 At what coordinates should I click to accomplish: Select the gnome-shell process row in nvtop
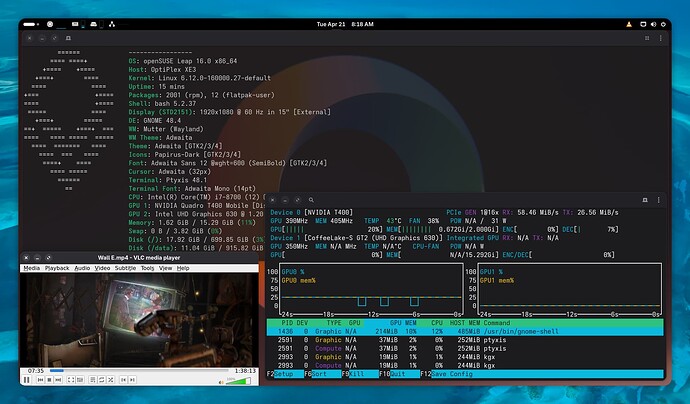coord(465,331)
